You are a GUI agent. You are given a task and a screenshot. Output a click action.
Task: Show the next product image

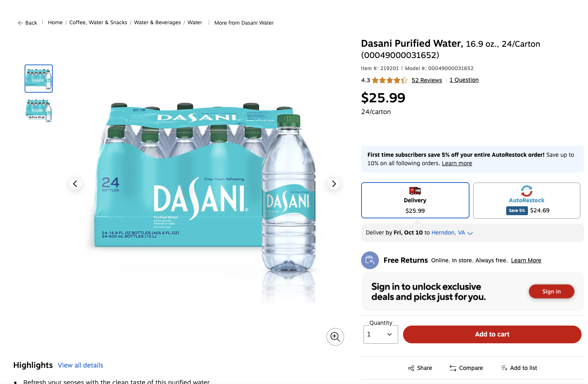pos(334,184)
